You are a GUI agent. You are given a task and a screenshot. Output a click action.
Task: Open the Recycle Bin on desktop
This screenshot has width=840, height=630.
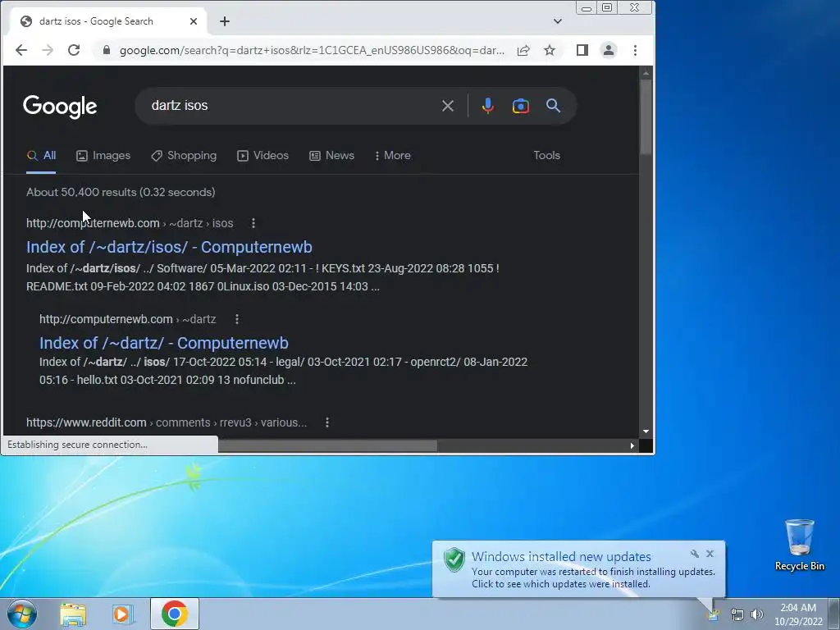(x=799, y=545)
